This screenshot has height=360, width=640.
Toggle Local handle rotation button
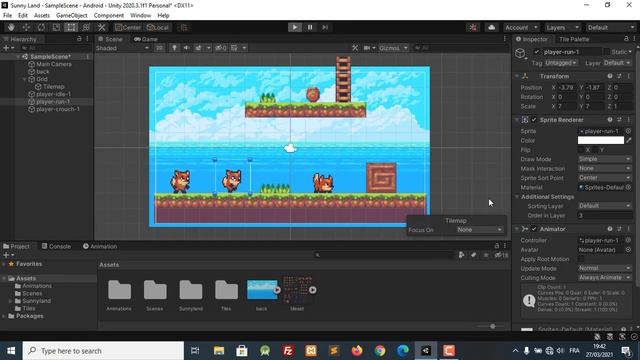(x=158, y=27)
